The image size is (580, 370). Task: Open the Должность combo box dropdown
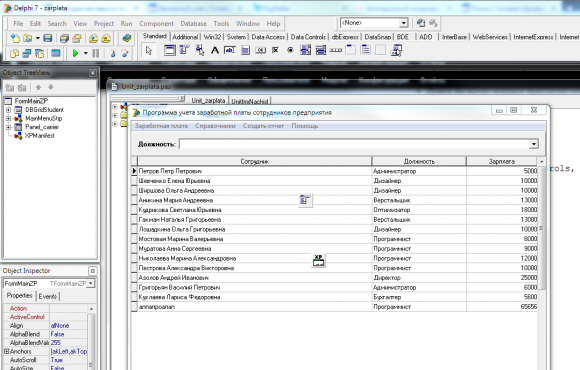click(533, 144)
